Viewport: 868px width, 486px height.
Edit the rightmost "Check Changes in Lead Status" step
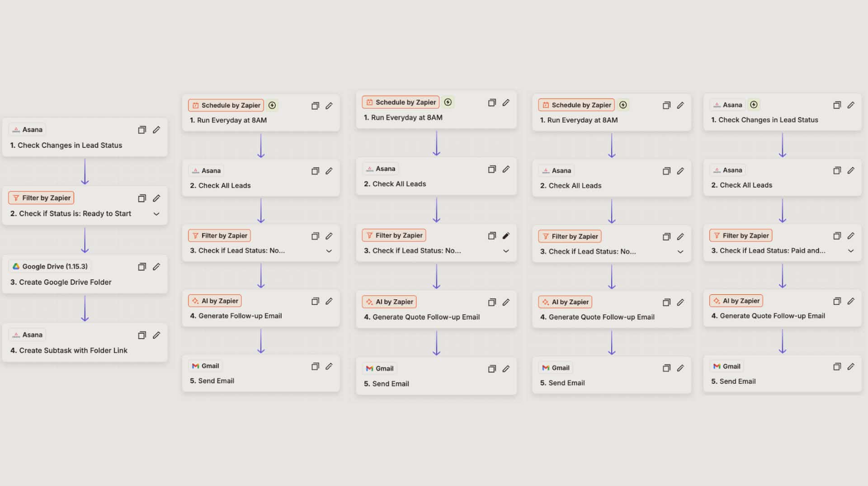click(852, 104)
